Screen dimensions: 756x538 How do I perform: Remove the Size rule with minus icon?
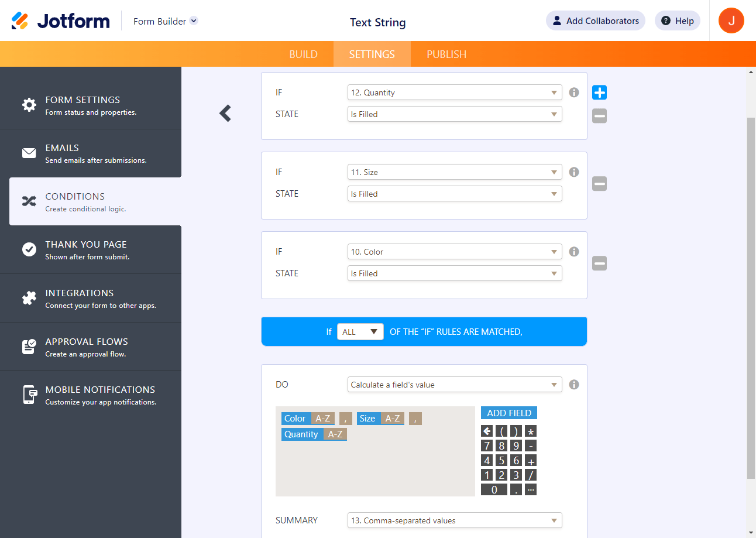coord(599,184)
